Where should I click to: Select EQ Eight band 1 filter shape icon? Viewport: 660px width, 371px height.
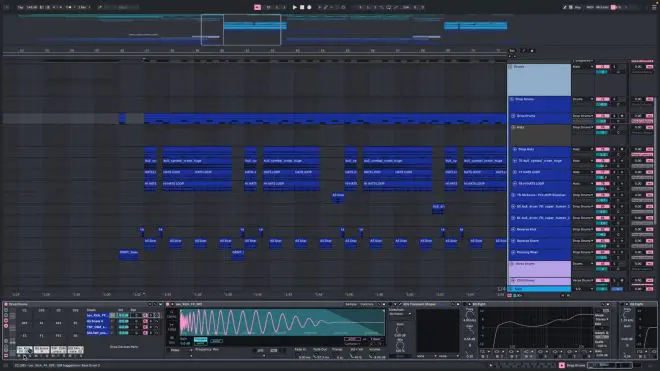pyautogui.click(x=482, y=351)
